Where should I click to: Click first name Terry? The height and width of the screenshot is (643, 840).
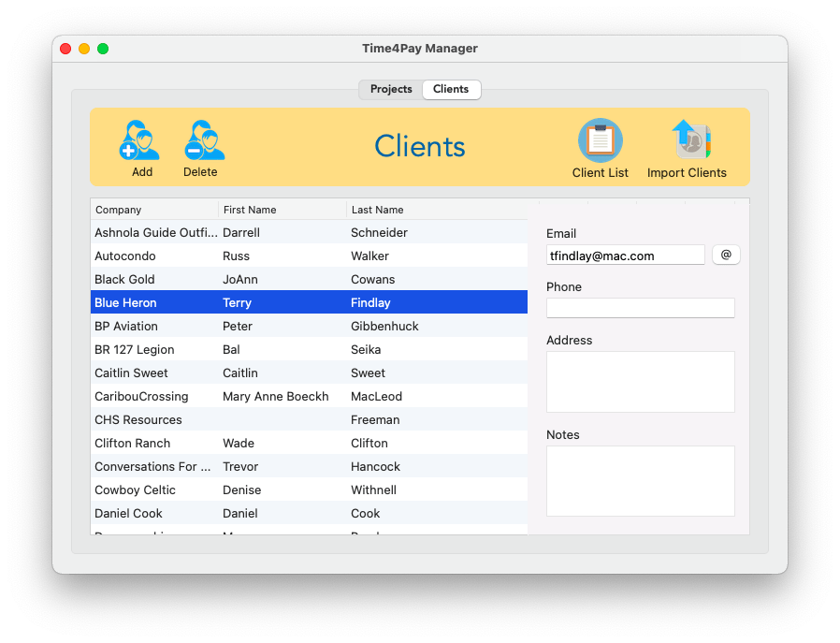click(x=237, y=302)
